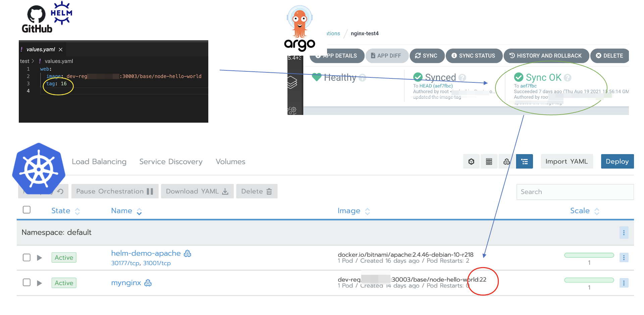
Task: Sort workloads by Scale column
Action: pyautogui.click(x=585, y=211)
